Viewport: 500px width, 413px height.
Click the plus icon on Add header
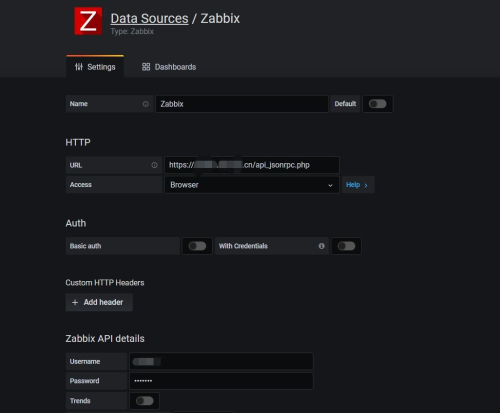tap(75, 302)
